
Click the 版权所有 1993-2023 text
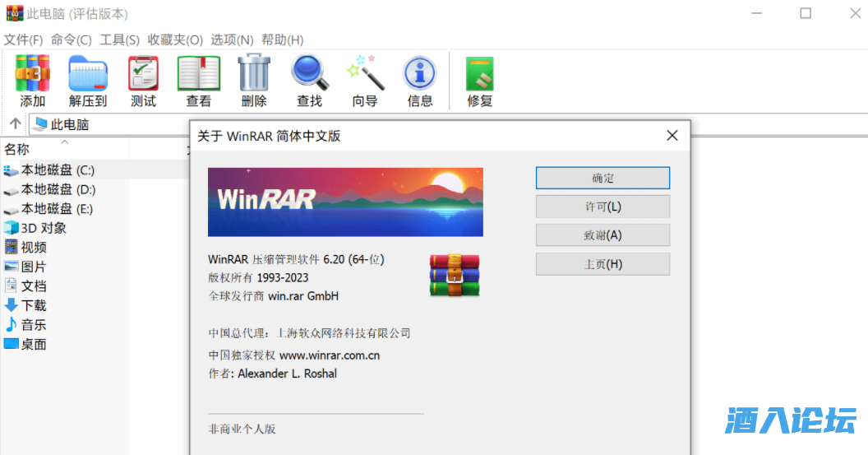pyautogui.click(x=259, y=277)
